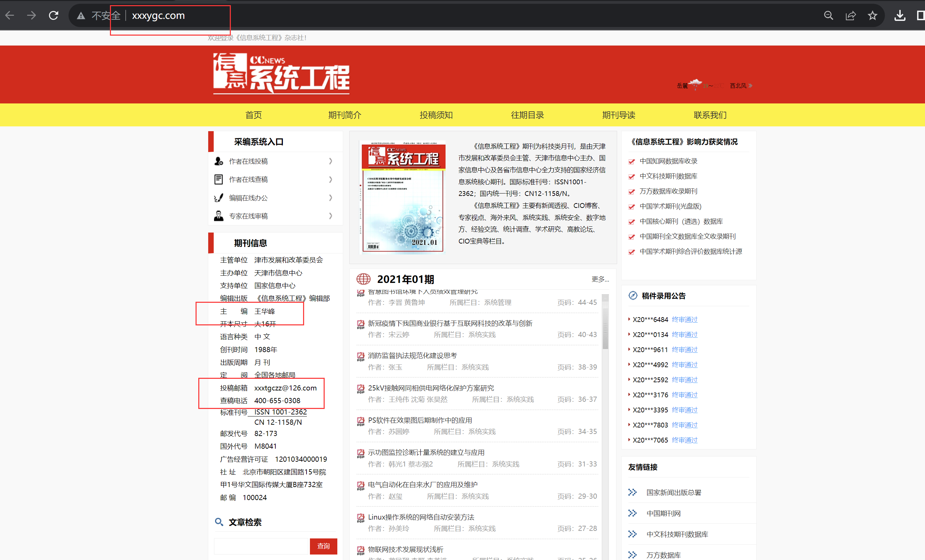Click the 更多... link for 2021年01期
The width and height of the screenshot is (925, 560).
pos(600,279)
